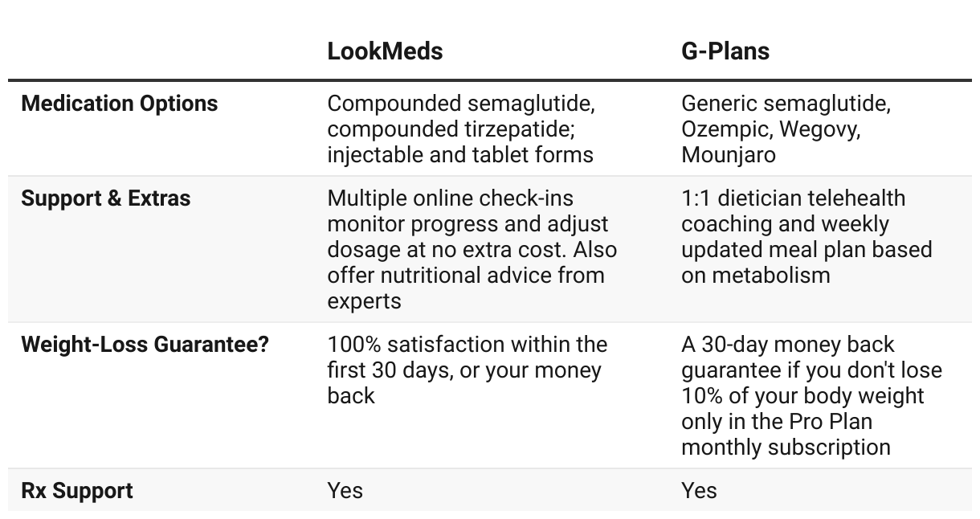Viewport: 980px width, 519px height.
Task: Click the word Mounjaro in G-Plans column
Action: pos(729,155)
